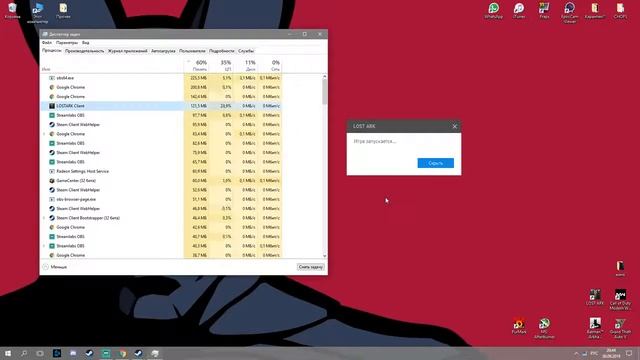640x360 pixels.
Task: Select the Google Chrome 200,8 МБ process row
Action: coord(161,87)
